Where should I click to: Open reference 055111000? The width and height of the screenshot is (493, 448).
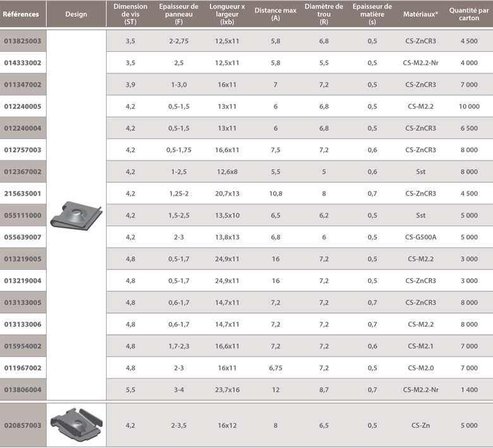[x=23, y=215]
